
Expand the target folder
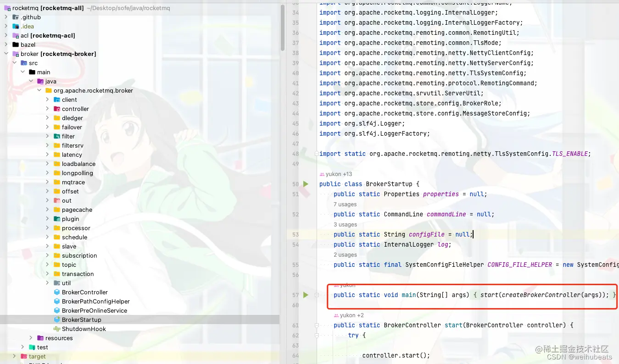pos(15,356)
